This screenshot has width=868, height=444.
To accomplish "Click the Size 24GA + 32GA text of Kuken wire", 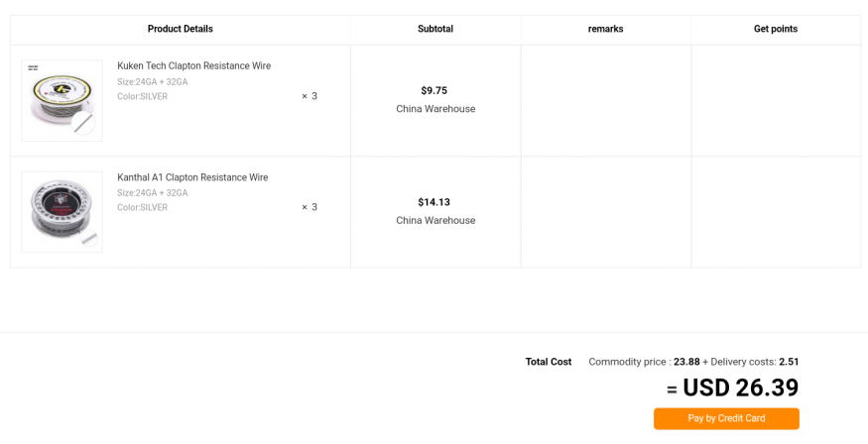I will (152, 82).
